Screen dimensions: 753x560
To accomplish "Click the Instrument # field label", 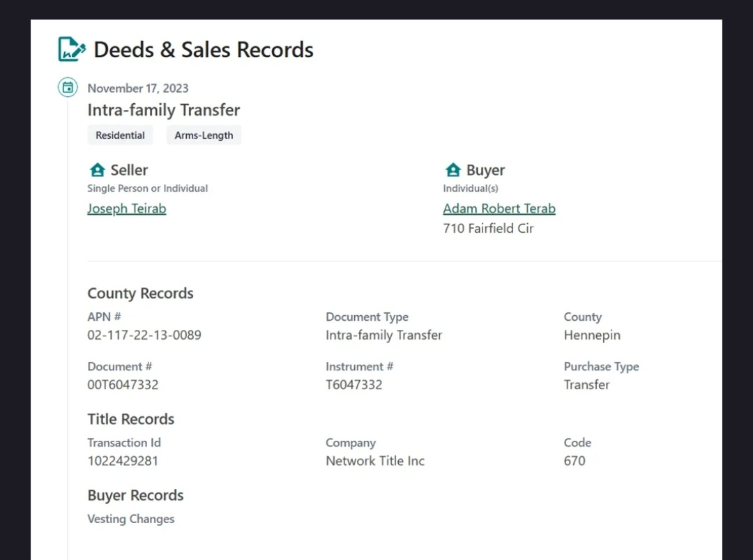I will coord(359,366).
